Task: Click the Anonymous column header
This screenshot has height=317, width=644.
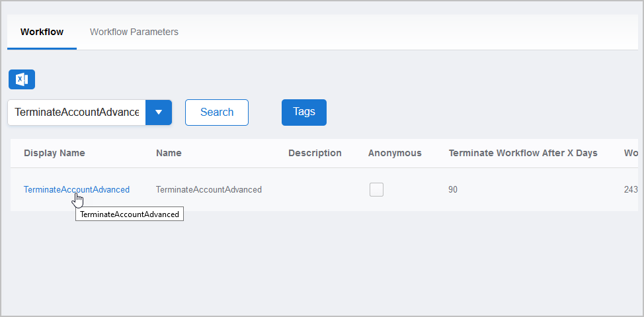Action: pos(395,153)
